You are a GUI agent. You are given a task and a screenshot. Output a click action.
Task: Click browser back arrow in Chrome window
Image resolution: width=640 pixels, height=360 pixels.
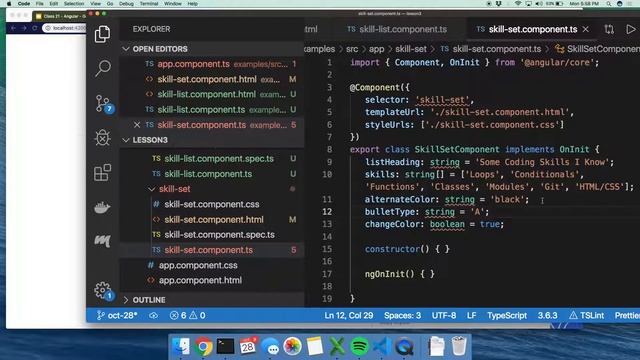coord(13,28)
